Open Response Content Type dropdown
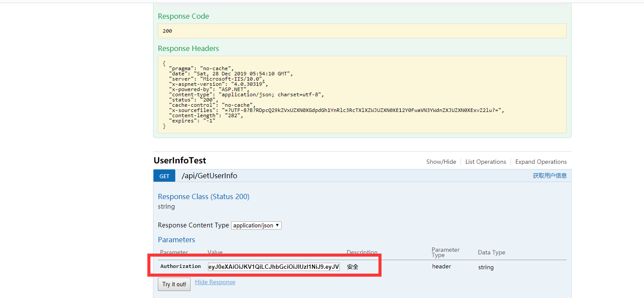 [256, 225]
